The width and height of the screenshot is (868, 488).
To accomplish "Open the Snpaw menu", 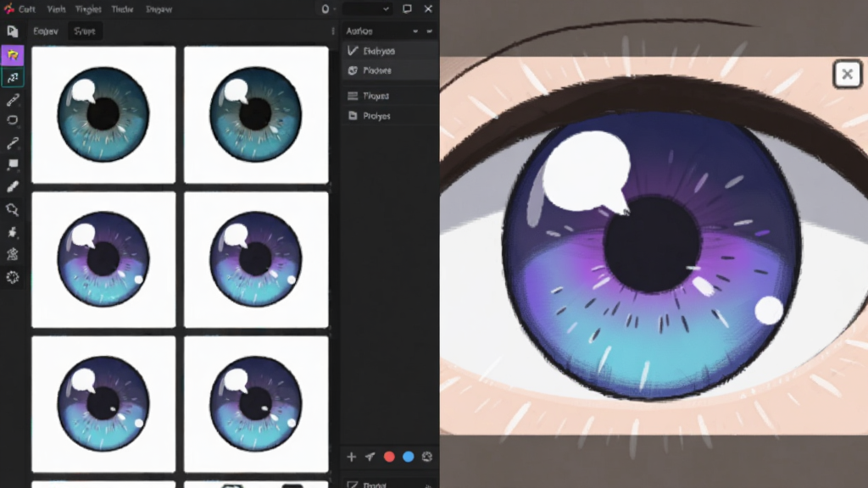I will [x=159, y=9].
